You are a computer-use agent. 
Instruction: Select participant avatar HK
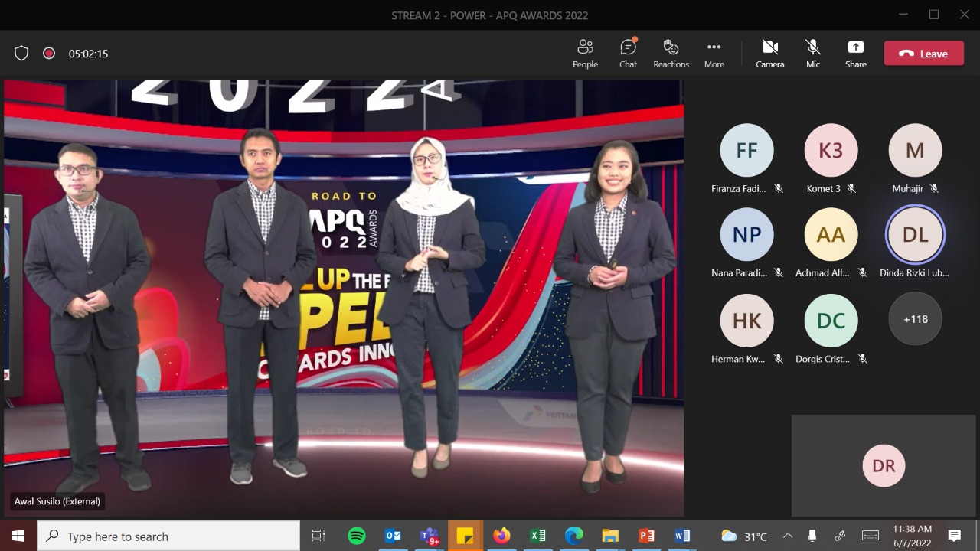(746, 320)
